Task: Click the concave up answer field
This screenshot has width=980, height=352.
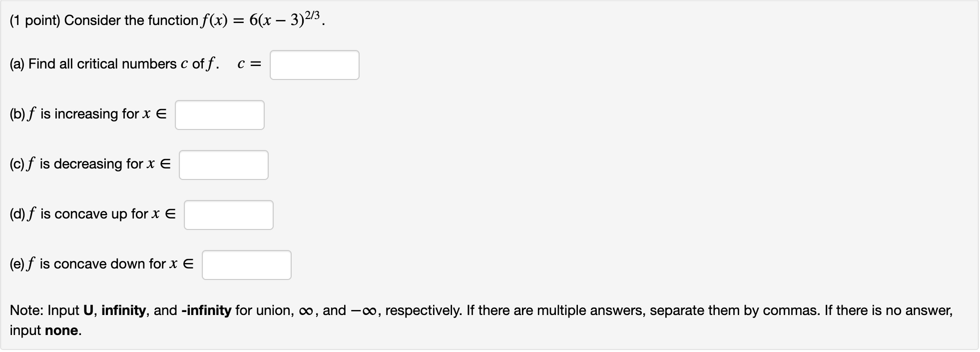Action: tap(228, 215)
